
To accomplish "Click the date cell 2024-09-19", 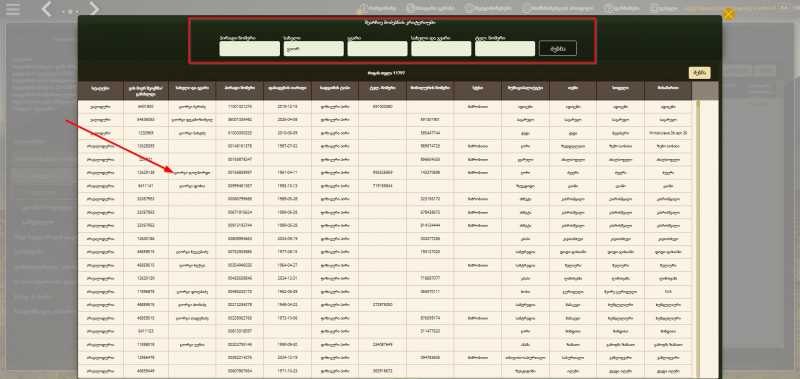I will 287,239.
